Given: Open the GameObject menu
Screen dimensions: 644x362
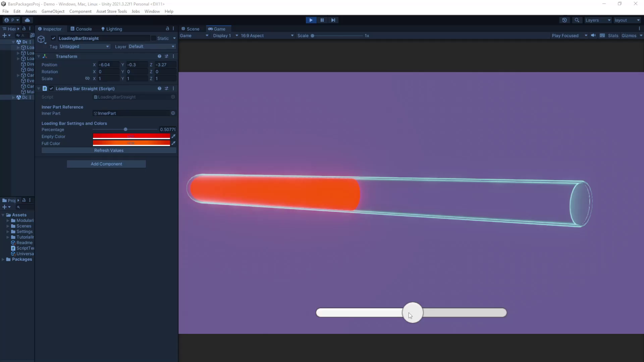Looking at the screenshot, I should (53, 11).
